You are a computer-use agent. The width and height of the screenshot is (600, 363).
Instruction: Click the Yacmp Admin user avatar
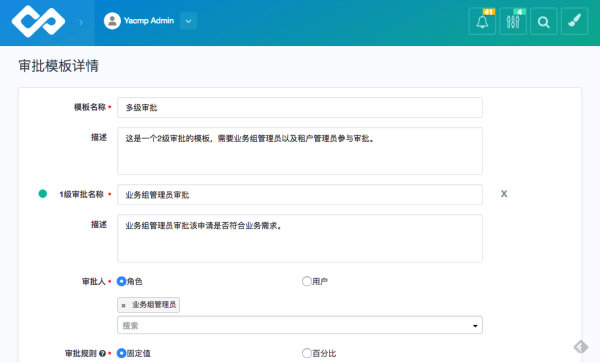tap(112, 21)
